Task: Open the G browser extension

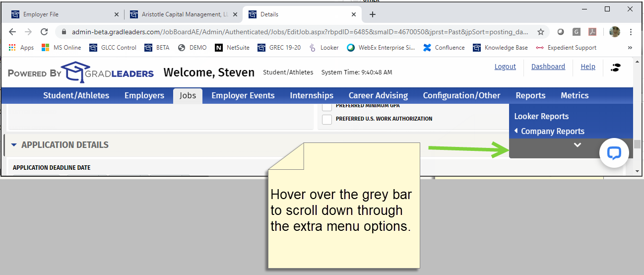Action: coord(576,32)
